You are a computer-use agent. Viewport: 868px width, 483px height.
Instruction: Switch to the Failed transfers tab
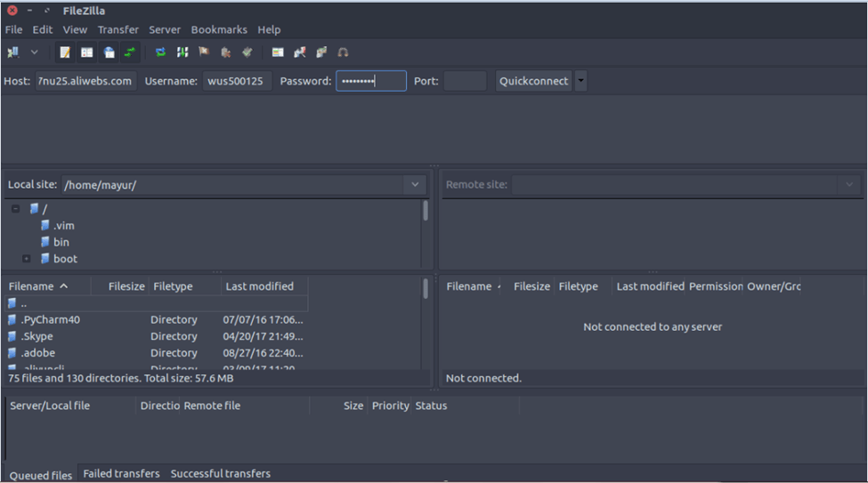121,474
